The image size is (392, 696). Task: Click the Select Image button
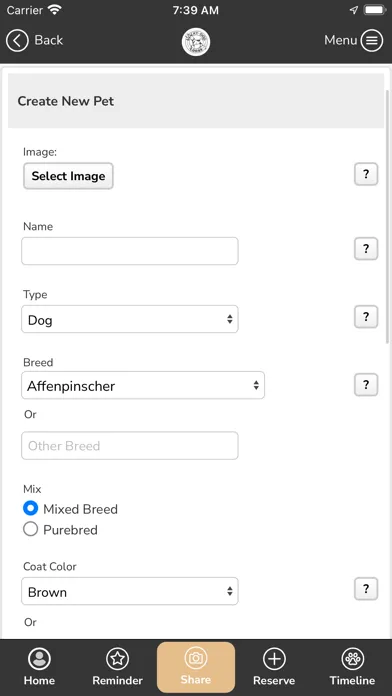tap(68, 176)
